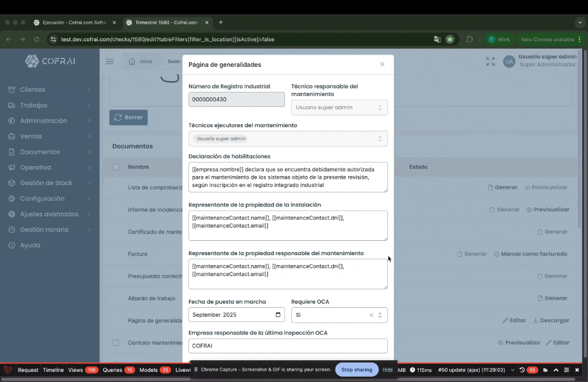The image size is (588, 382).
Task: Clear the Requiere OCA selection with X
Action: pyautogui.click(x=371, y=315)
